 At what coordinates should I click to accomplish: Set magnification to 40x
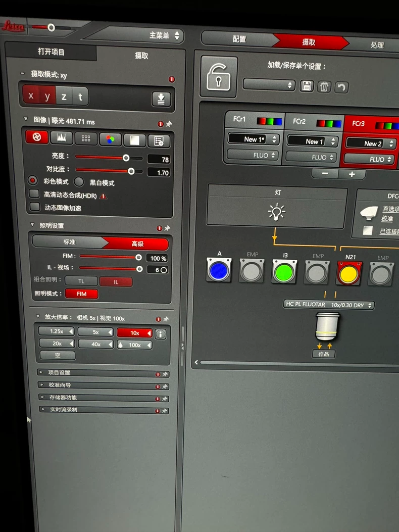[x=95, y=344]
